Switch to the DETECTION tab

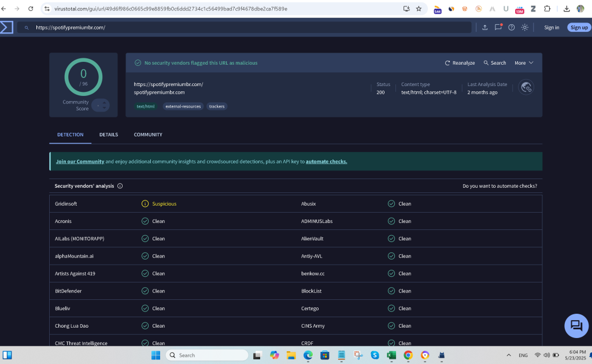70,135
